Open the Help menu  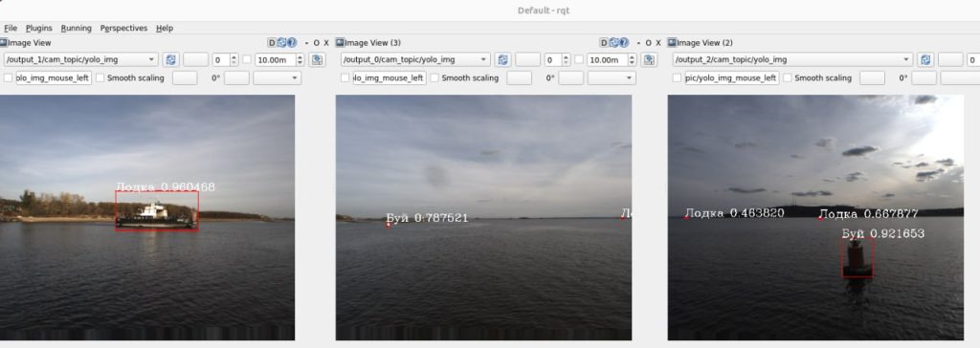tap(165, 28)
